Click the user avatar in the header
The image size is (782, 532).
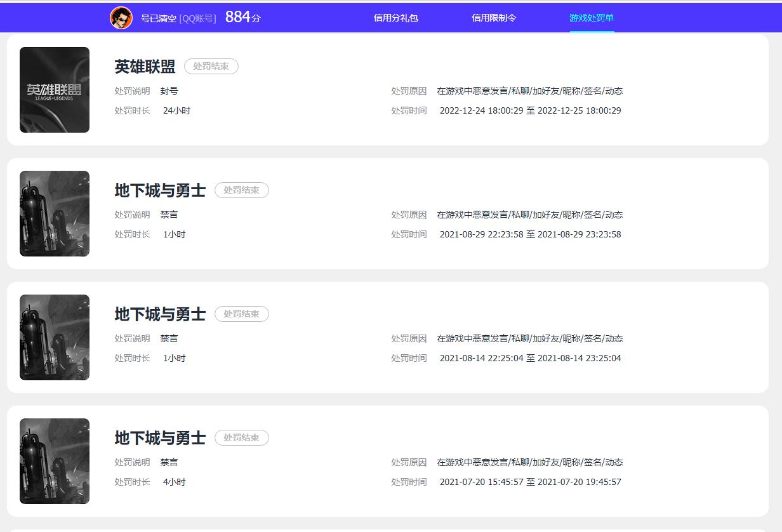coord(121,18)
